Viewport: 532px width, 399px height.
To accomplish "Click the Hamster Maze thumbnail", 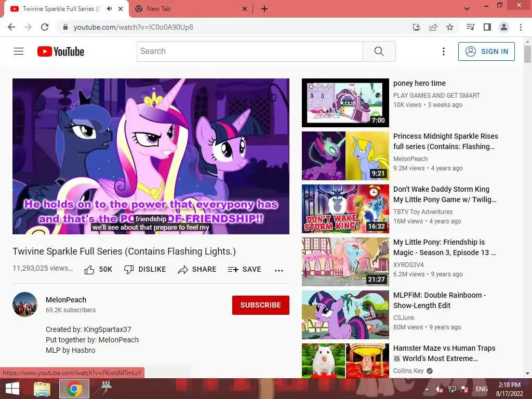I will coord(345,361).
